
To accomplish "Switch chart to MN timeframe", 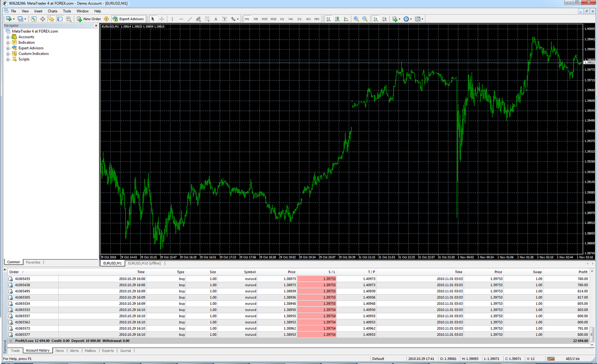I will pos(317,19).
